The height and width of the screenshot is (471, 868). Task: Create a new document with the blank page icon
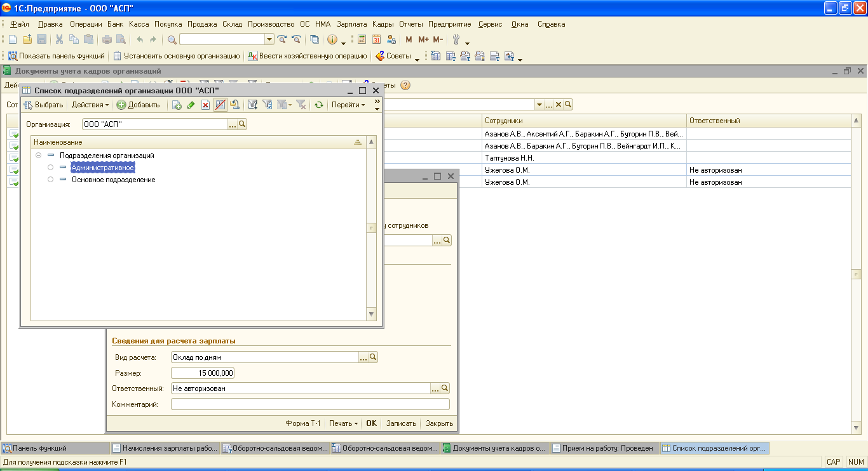point(12,39)
